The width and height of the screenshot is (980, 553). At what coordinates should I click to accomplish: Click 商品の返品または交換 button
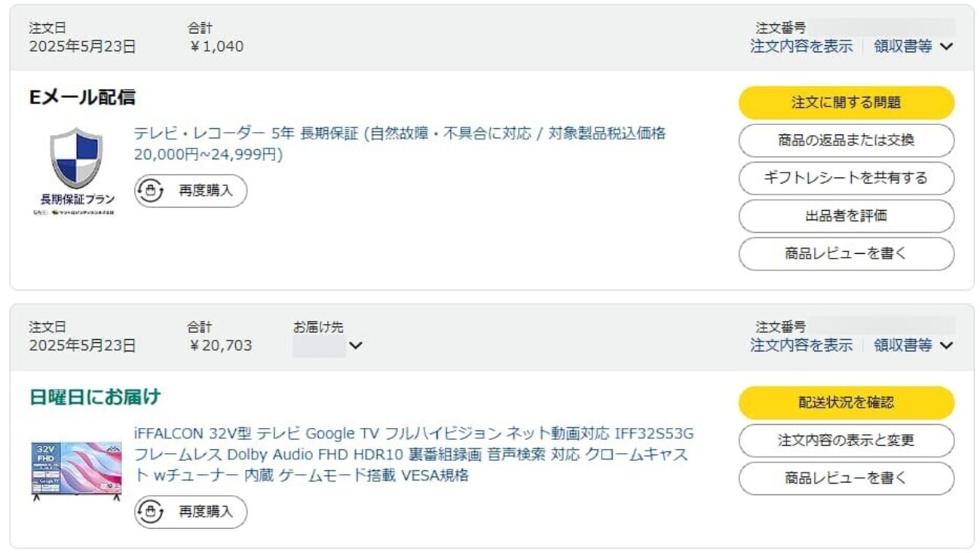846,140
